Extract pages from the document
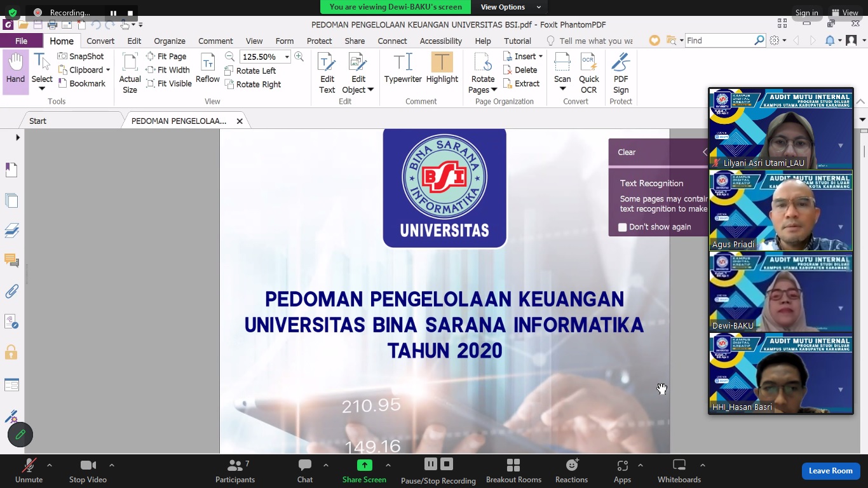The width and height of the screenshot is (868, 488). click(x=522, y=83)
